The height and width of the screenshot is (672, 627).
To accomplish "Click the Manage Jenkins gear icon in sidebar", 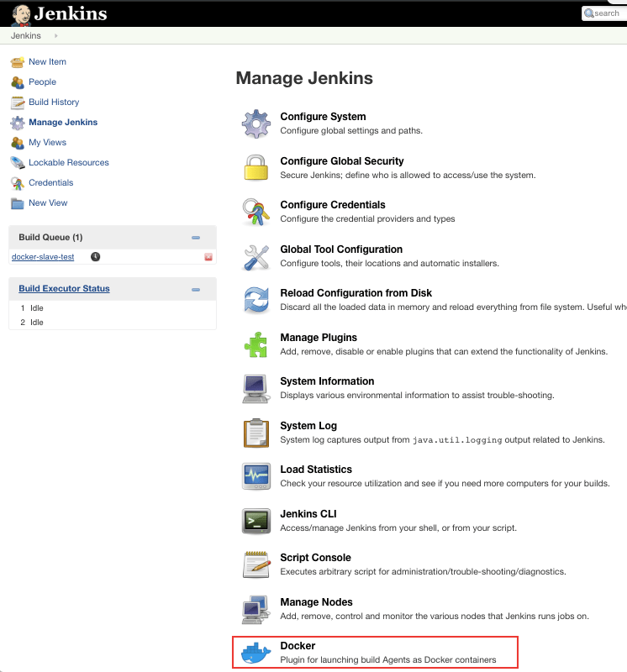I will (17, 123).
